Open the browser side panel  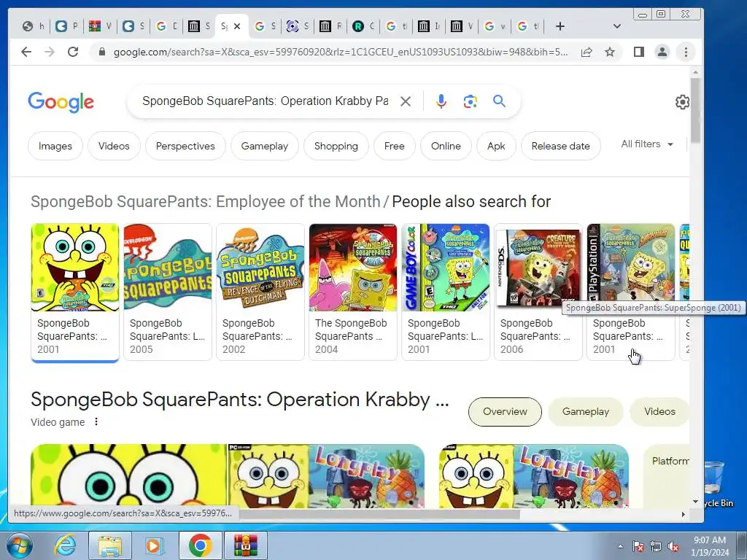coord(639,52)
